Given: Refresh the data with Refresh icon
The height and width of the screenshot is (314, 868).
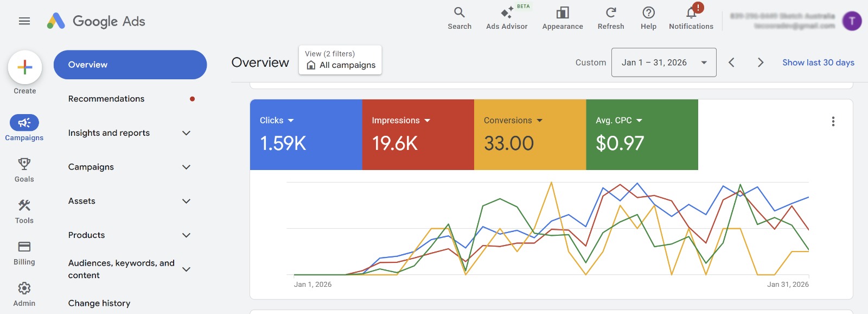Looking at the screenshot, I should tap(611, 13).
